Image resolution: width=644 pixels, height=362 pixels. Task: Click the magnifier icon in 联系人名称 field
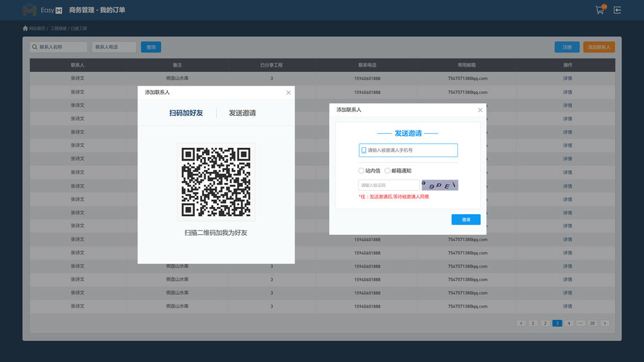point(34,47)
